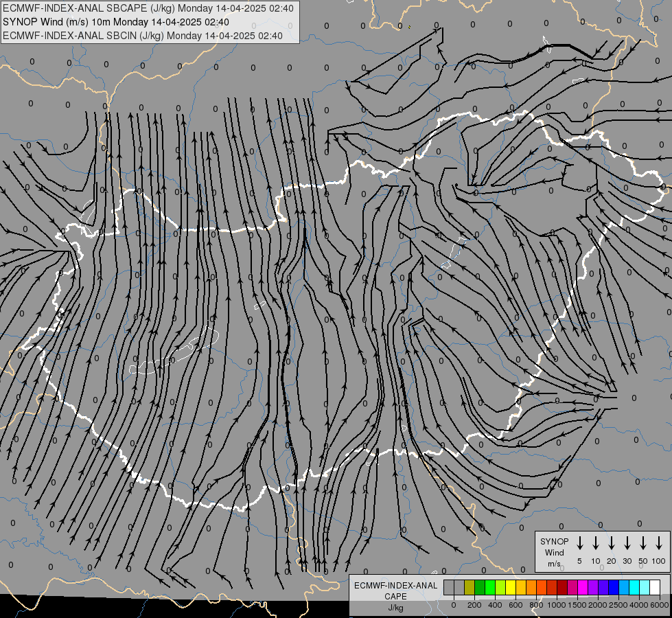The image size is (672, 618).
Task: Click the 5 m/s wind arrow in legend
Action: [579, 543]
